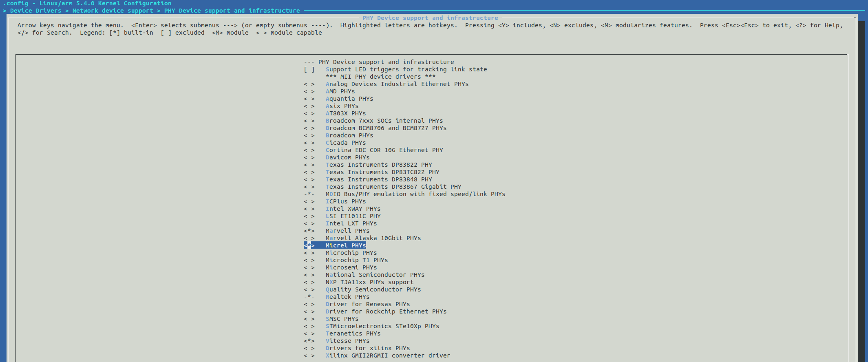868x362 pixels.
Task: Select the built-in Vitesse PHYs row
Action: (337, 341)
